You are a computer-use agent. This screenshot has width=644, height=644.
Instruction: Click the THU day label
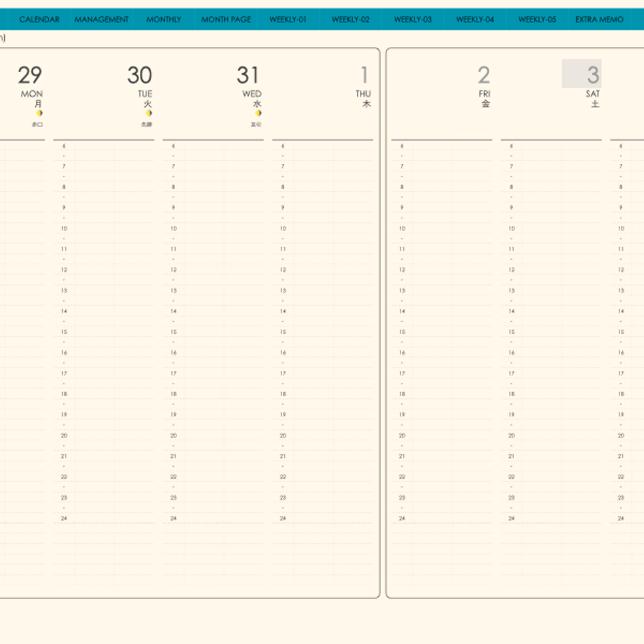(x=363, y=94)
